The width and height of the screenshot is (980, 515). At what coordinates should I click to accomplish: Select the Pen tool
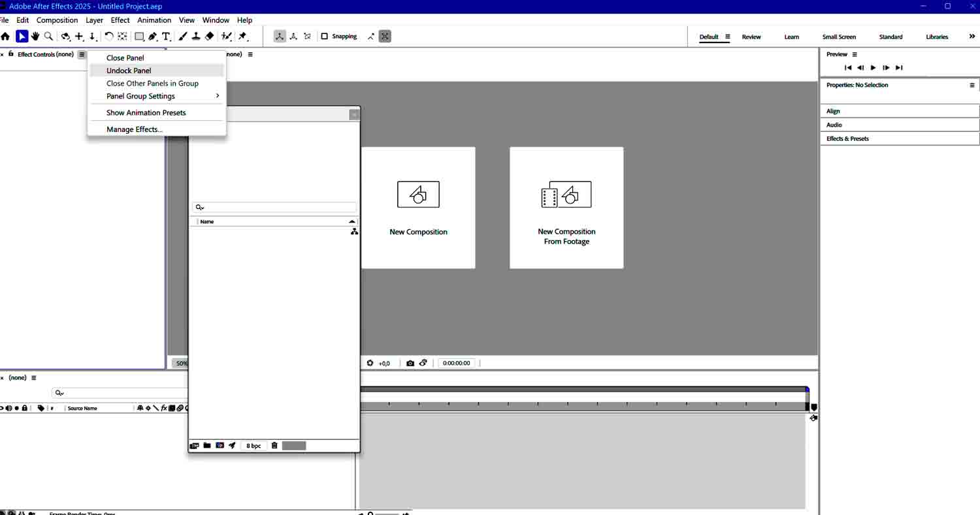click(152, 37)
